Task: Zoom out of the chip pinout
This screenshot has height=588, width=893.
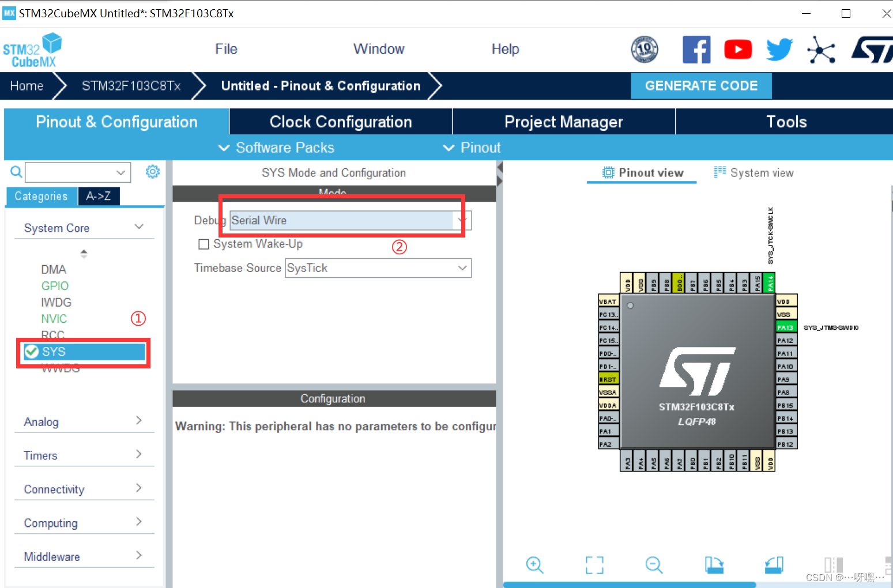Action: point(654,565)
